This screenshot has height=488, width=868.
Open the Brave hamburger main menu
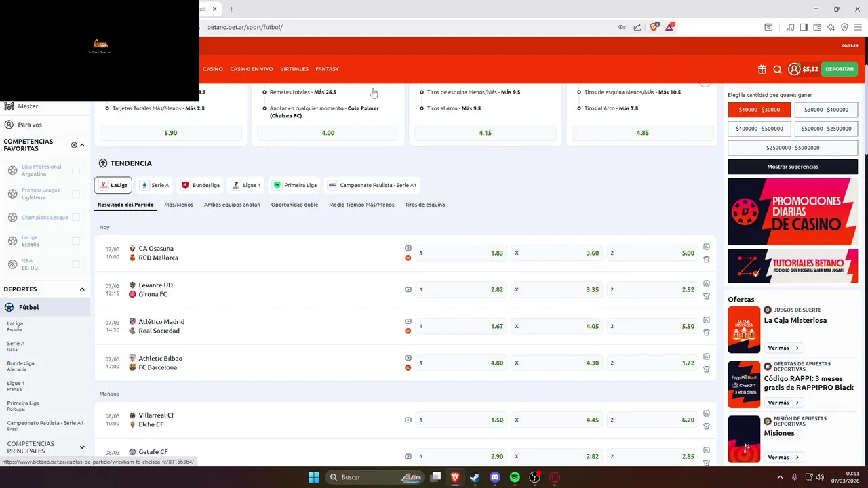858,27
